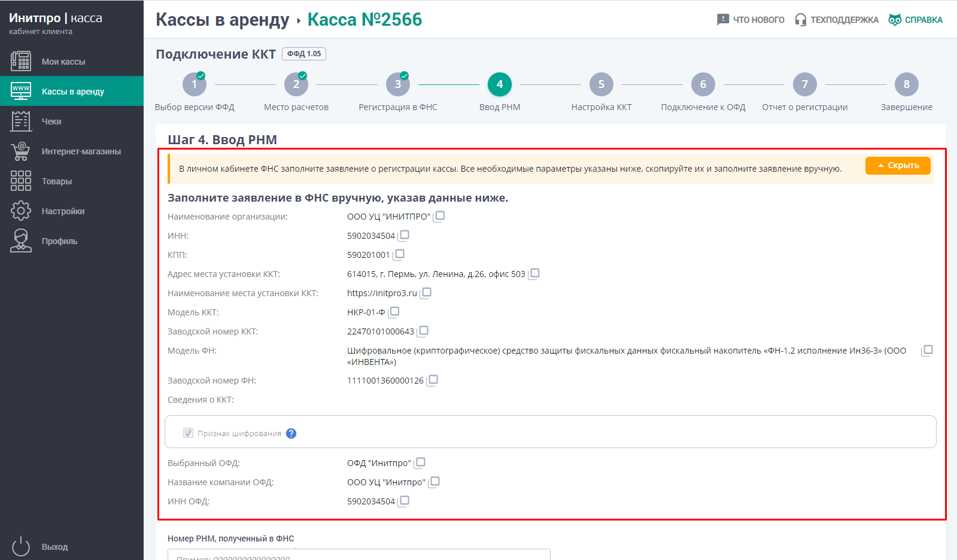Collapse instructions with Скрыть button

(898, 166)
